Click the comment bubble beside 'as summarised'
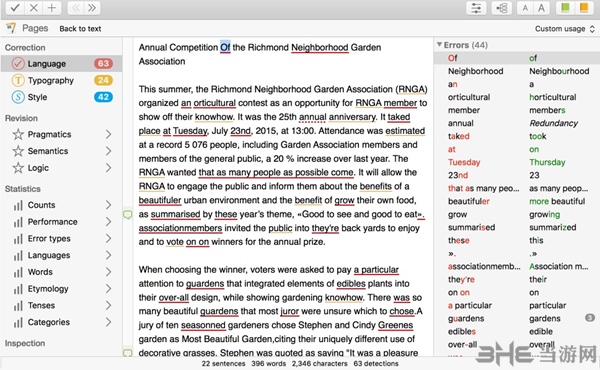600x370 pixels. point(127,215)
